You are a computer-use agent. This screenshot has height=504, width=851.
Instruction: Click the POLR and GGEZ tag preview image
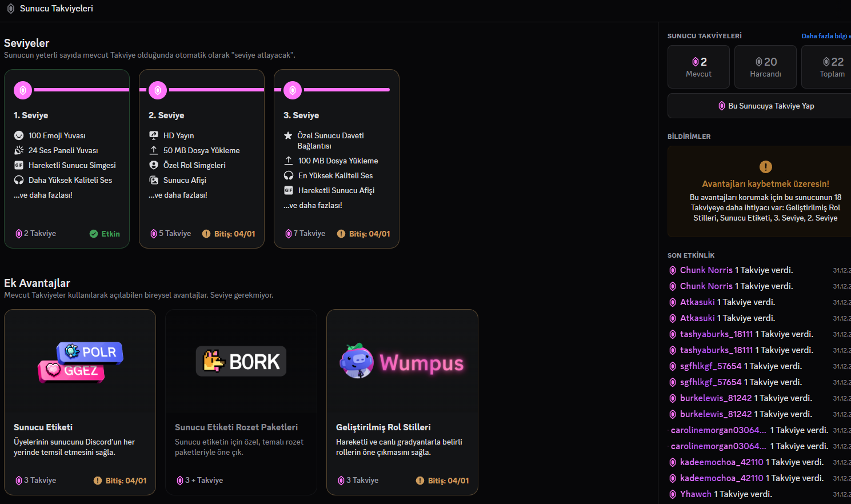point(80,362)
